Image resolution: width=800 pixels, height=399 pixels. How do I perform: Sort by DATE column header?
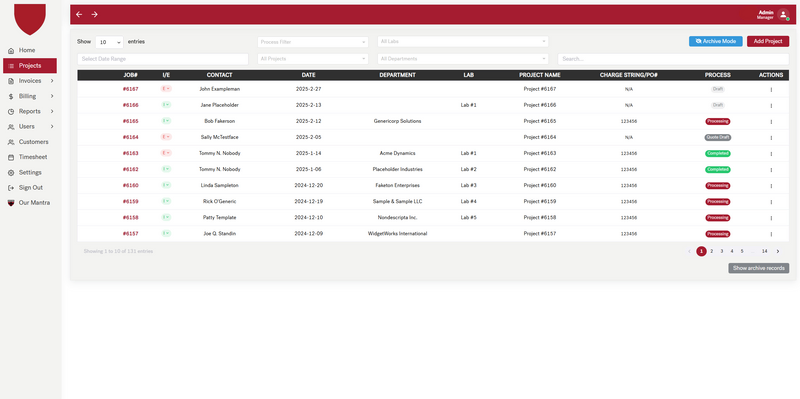308,75
